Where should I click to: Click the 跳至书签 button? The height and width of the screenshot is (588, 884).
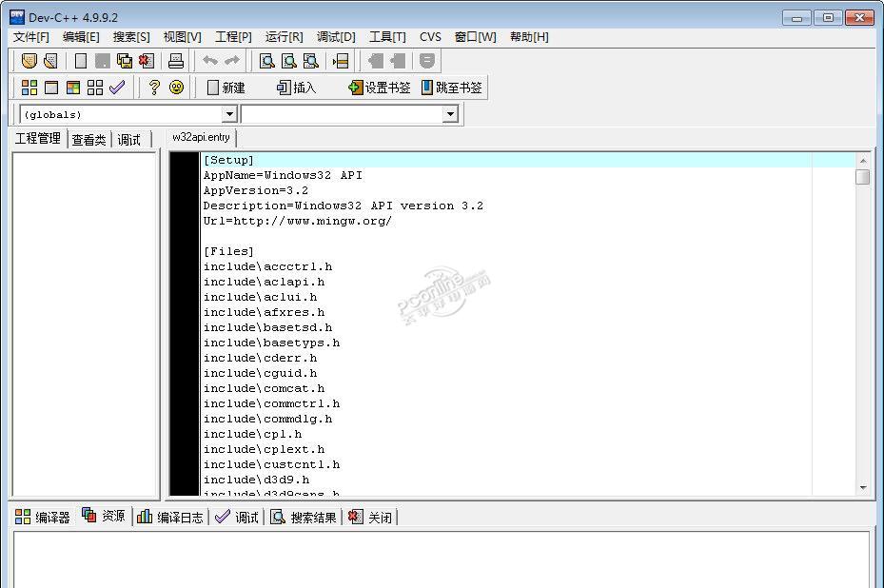452,88
